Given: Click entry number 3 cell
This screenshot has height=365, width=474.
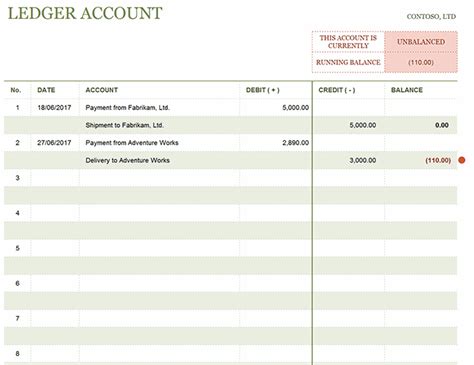Looking at the screenshot, I should 17,178.
